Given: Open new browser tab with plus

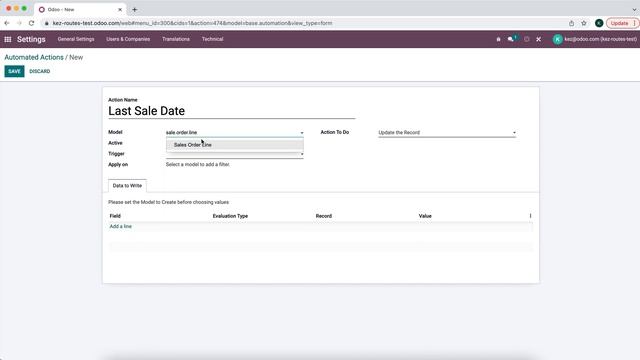Looking at the screenshot, I should (134, 9).
